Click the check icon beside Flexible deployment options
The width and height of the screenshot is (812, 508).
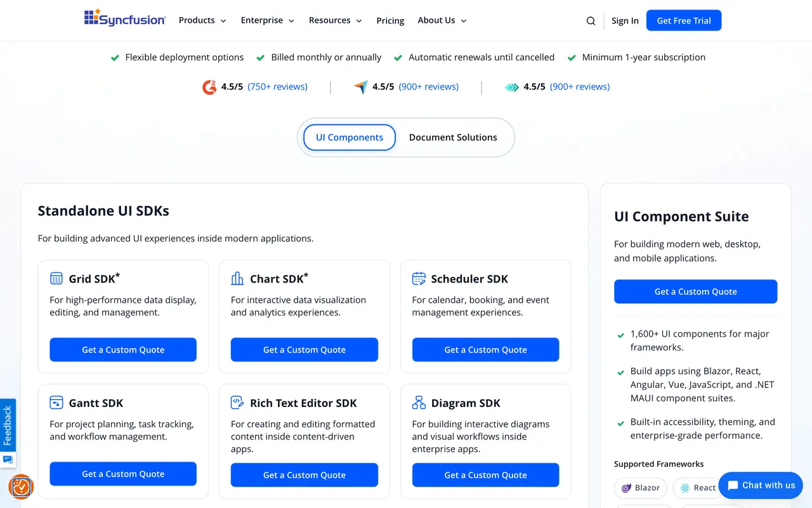pyautogui.click(x=115, y=58)
